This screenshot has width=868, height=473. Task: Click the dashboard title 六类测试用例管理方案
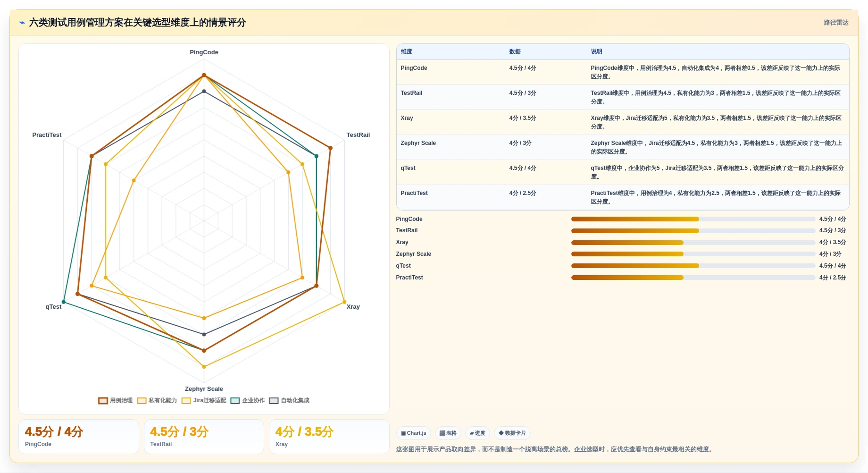pos(137,23)
